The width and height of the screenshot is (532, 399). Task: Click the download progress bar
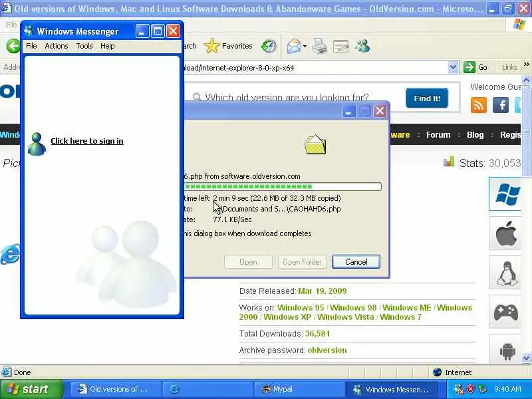click(283, 186)
